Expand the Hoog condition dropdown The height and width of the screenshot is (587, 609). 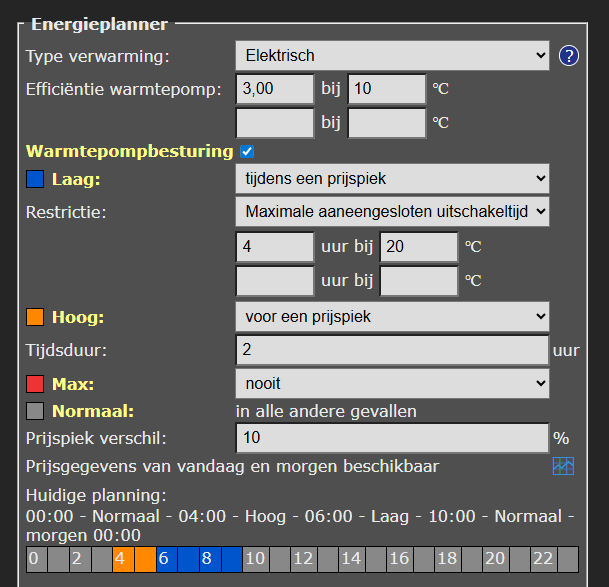392,317
